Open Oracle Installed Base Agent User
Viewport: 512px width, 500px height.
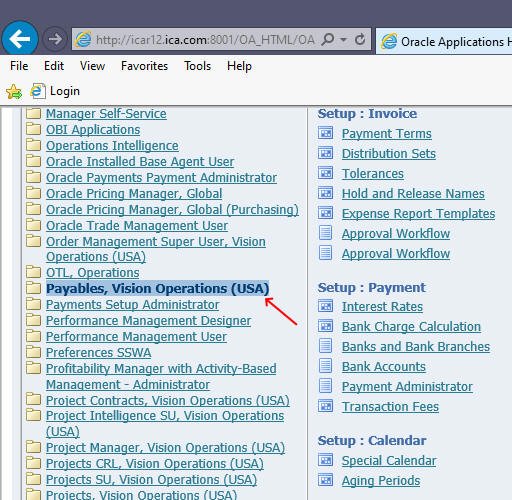140,162
